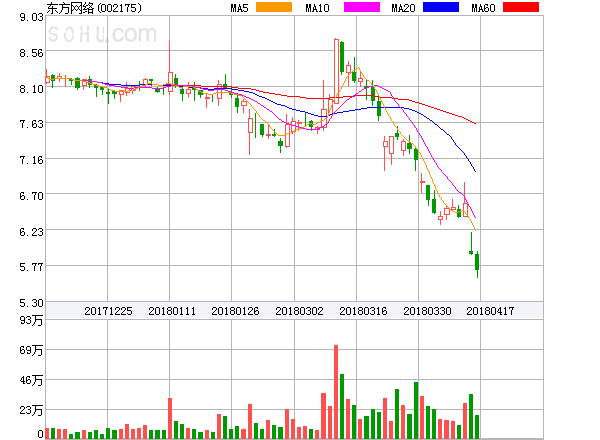The image size is (600, 440).
Task: Click the stock title 东方网络(002175)
Action: [x=94, y=8]
